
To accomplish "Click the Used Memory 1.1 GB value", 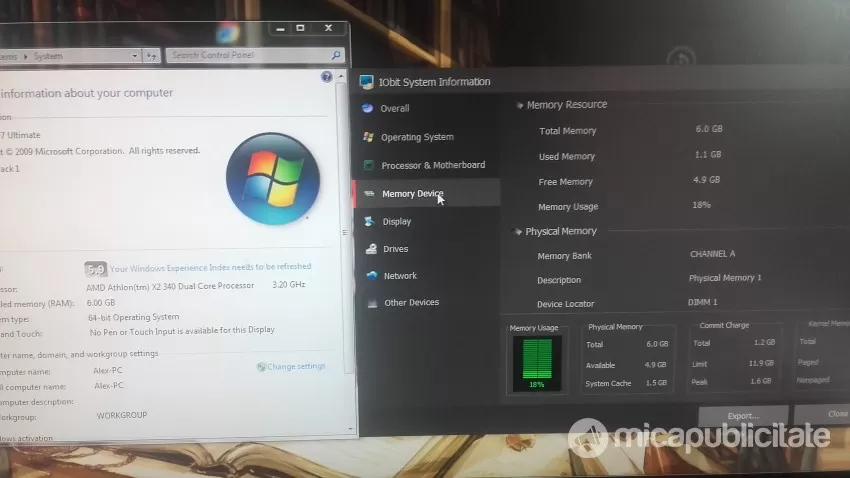I will click(708, 154).
